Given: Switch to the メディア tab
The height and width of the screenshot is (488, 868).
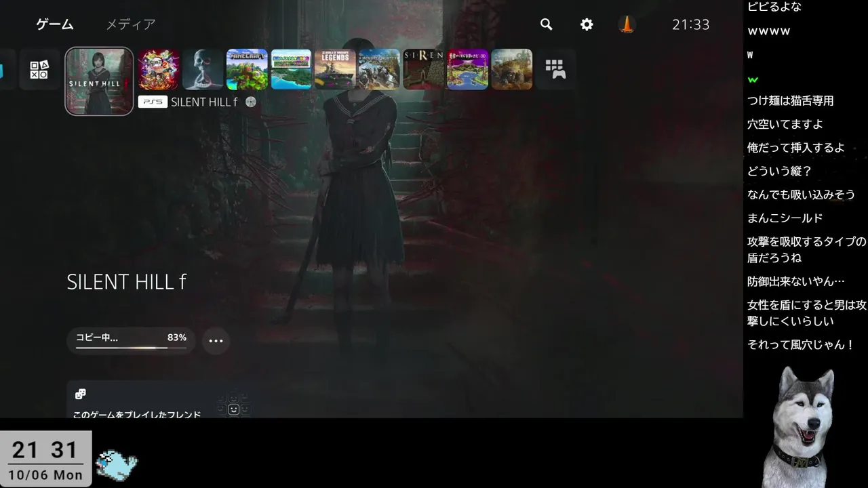Looking at the screenshot, I should 131,24.
